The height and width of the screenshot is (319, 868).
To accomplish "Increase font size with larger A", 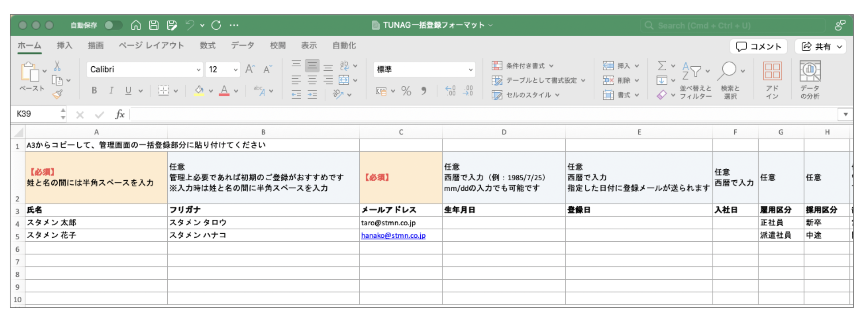I will pos(250,69).
